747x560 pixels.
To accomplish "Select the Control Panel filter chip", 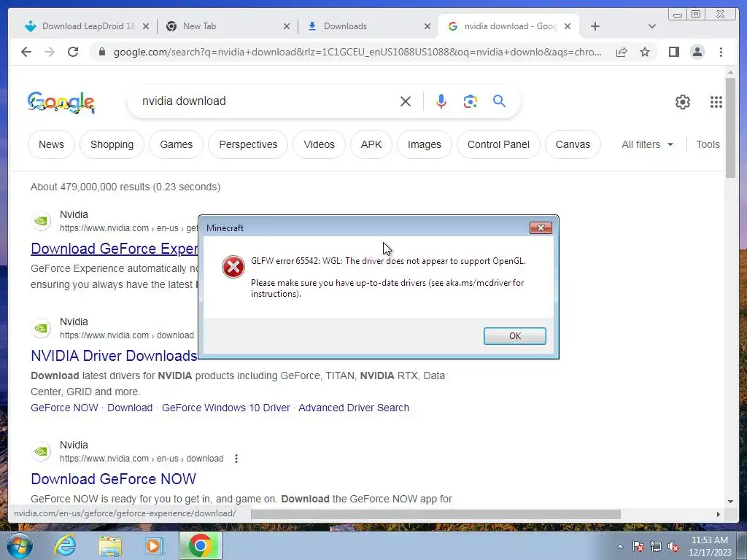I will click(x=498, y=144).
